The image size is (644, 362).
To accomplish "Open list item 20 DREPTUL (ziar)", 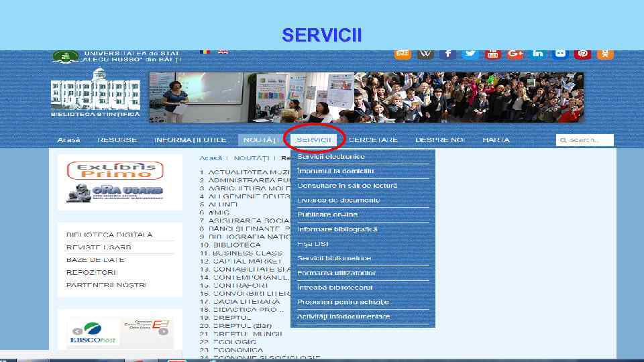I will [235, 326].
